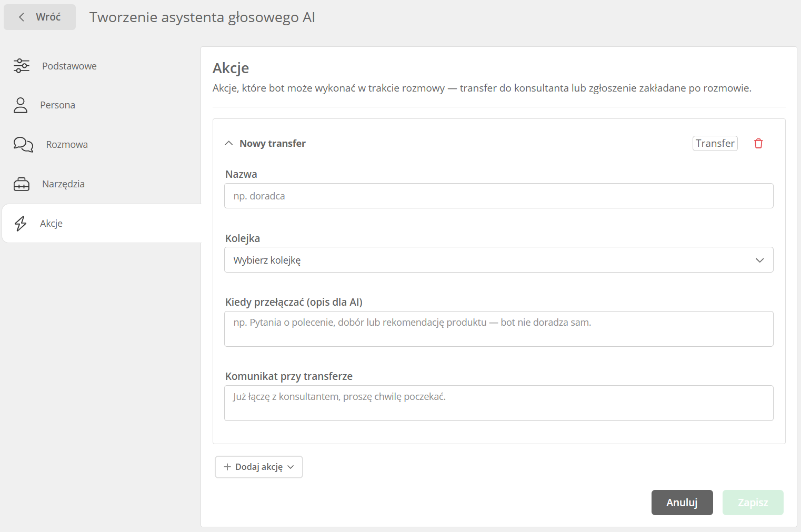Focus the Kiedy przełączać text area
This screenshot has height=532, width=801.
tap(498, 329)
